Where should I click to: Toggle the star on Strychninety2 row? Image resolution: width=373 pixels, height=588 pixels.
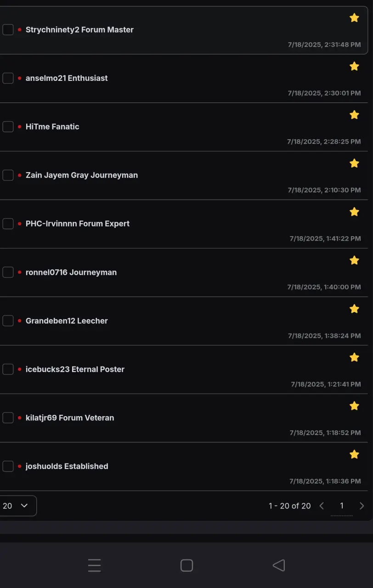(354, 18)
